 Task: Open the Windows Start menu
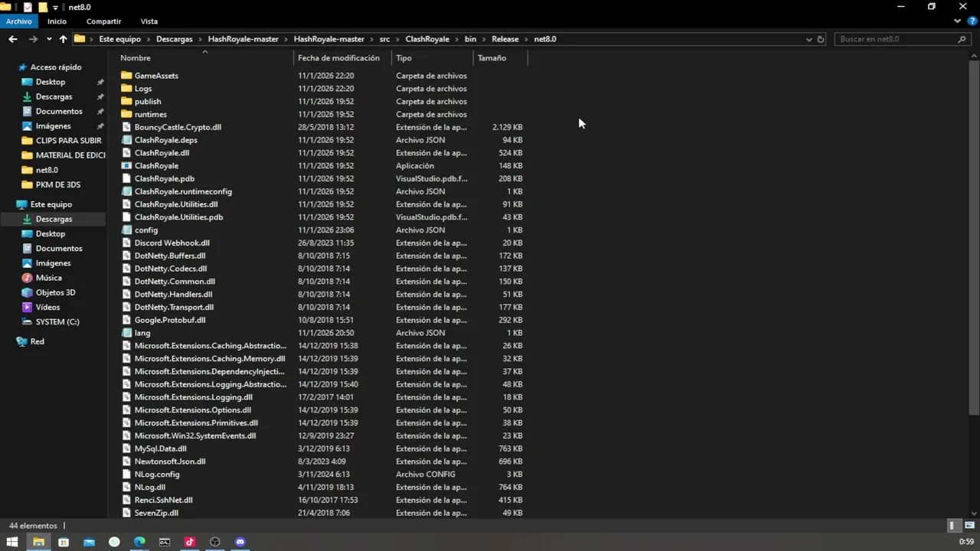pos(12,542)
